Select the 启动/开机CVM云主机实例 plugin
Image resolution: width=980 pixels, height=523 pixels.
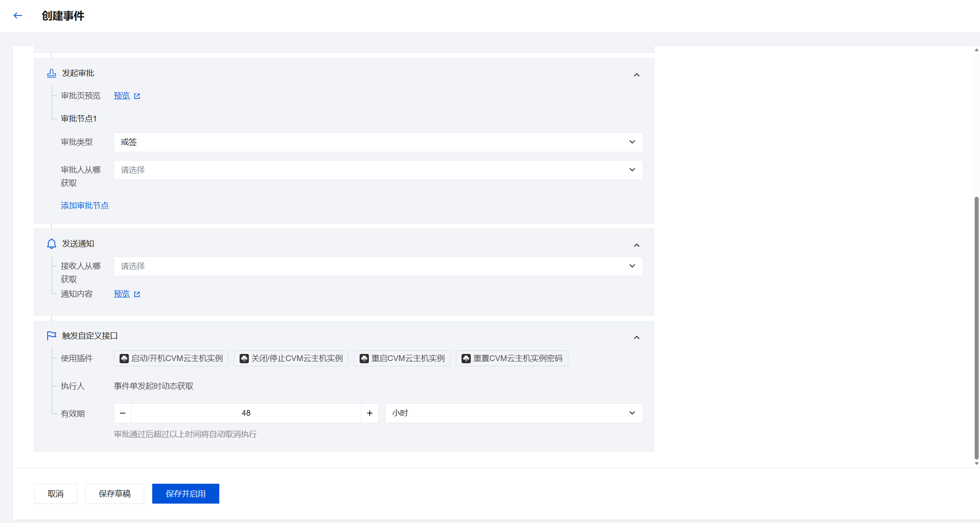[171, 358]
